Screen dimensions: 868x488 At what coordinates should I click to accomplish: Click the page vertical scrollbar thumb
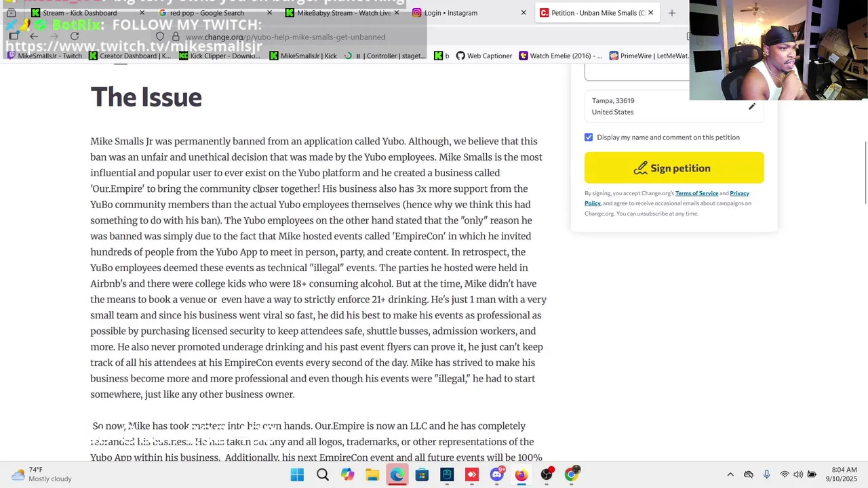pos(865,171)
